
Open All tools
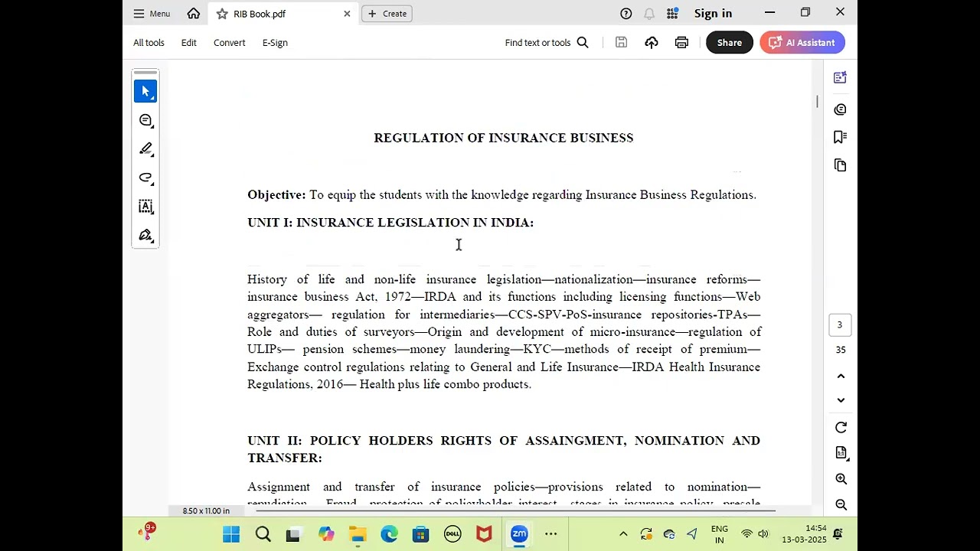[149, 43]
